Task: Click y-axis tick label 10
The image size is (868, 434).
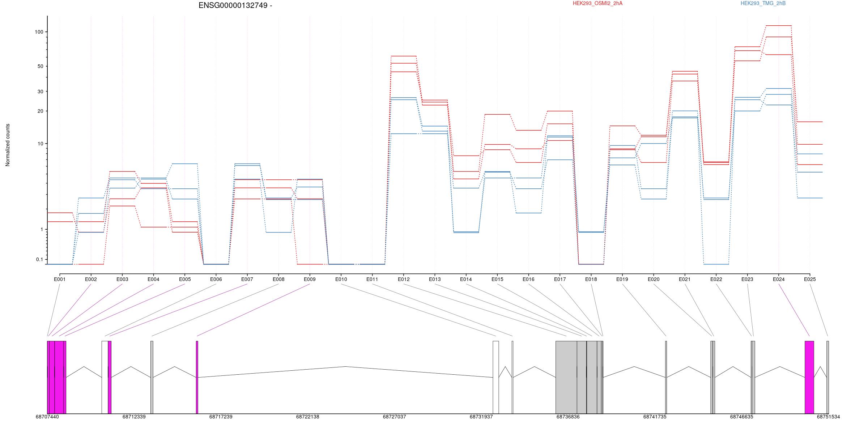Action: [x=40, y=144]
